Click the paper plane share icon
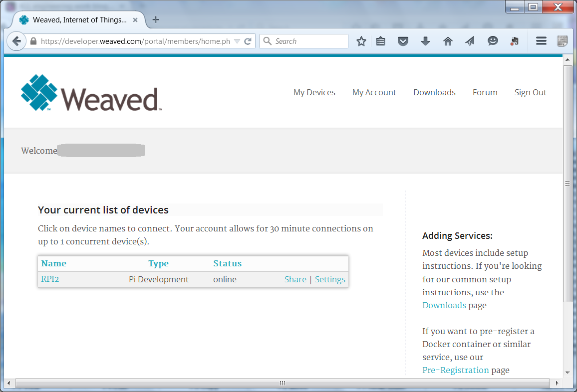 pos(470,41)
